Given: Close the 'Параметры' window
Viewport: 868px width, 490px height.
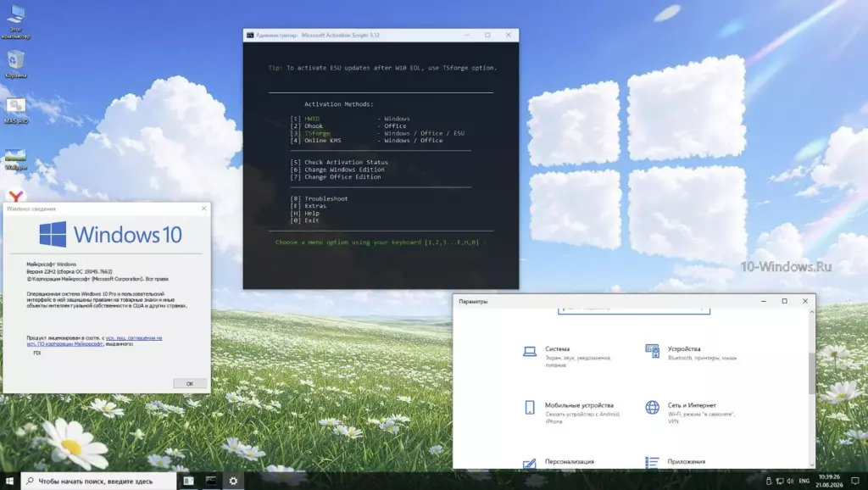Looking at the screenshot, I should [805, 301].
